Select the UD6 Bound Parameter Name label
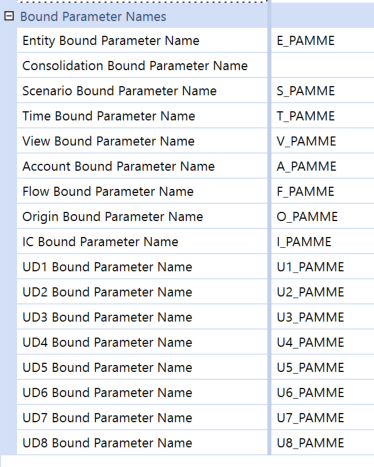The width and height of the screenshot is (374, 467). (107, 393)
